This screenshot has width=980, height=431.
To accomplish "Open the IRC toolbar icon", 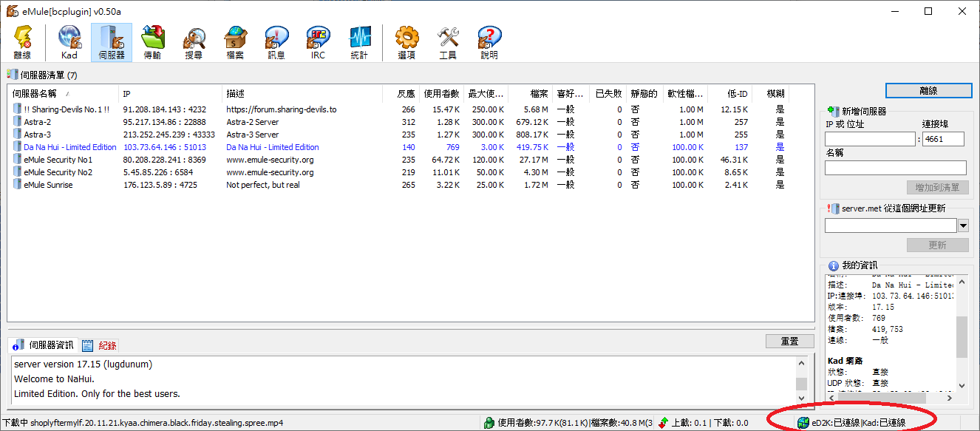I will pyautogui.click(x=318, y=42).
